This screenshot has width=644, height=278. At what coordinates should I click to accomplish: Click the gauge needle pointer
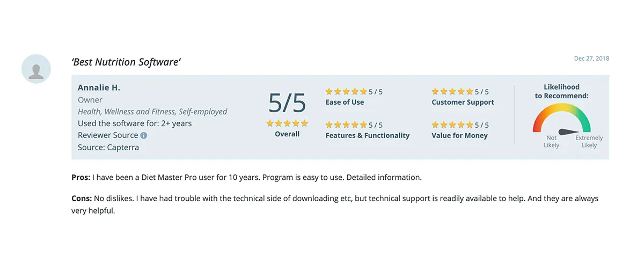coord(568,131)
